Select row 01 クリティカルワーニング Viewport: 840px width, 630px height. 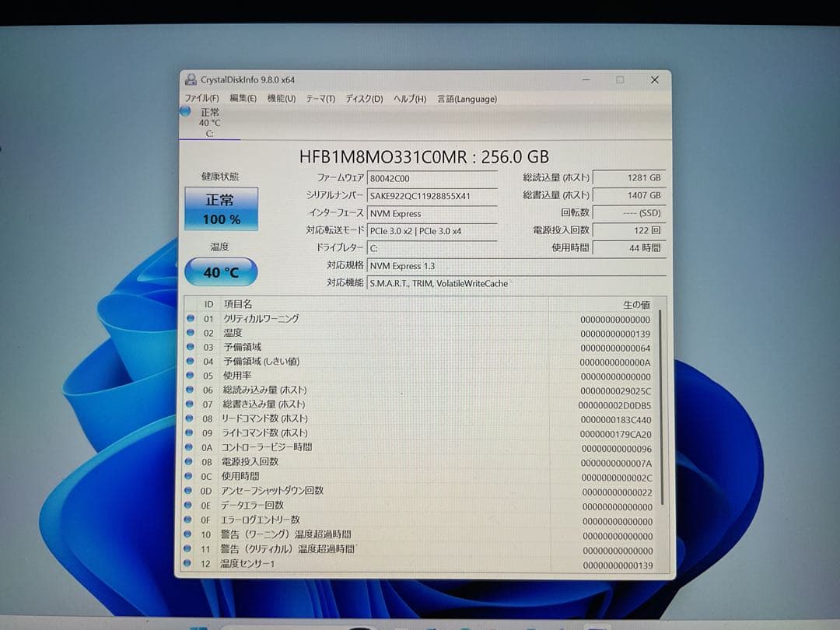click(420, 319)
